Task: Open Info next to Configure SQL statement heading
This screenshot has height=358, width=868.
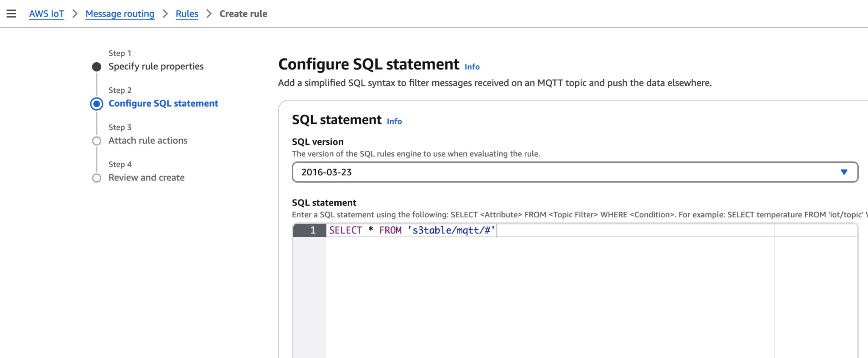Action: point(472,67)
